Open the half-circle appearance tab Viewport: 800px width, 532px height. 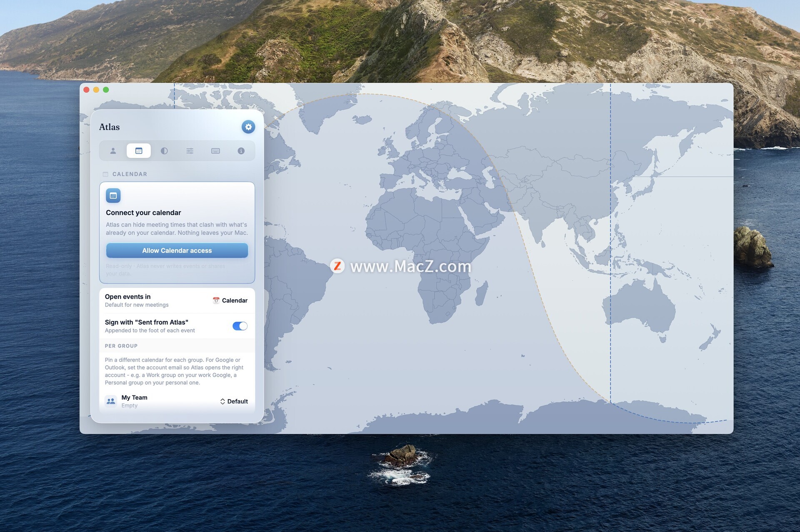(x=164, y=151)
